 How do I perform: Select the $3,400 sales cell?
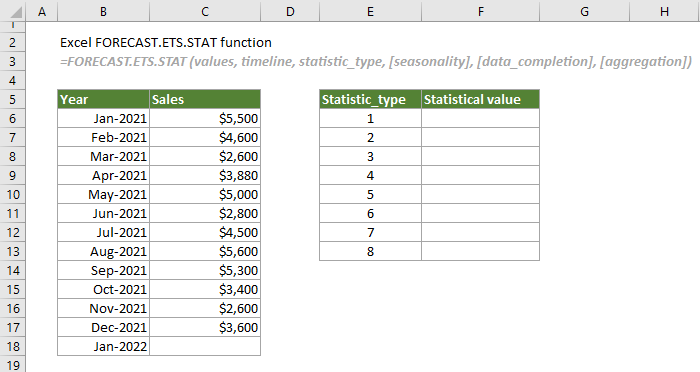tap(205, 289)
